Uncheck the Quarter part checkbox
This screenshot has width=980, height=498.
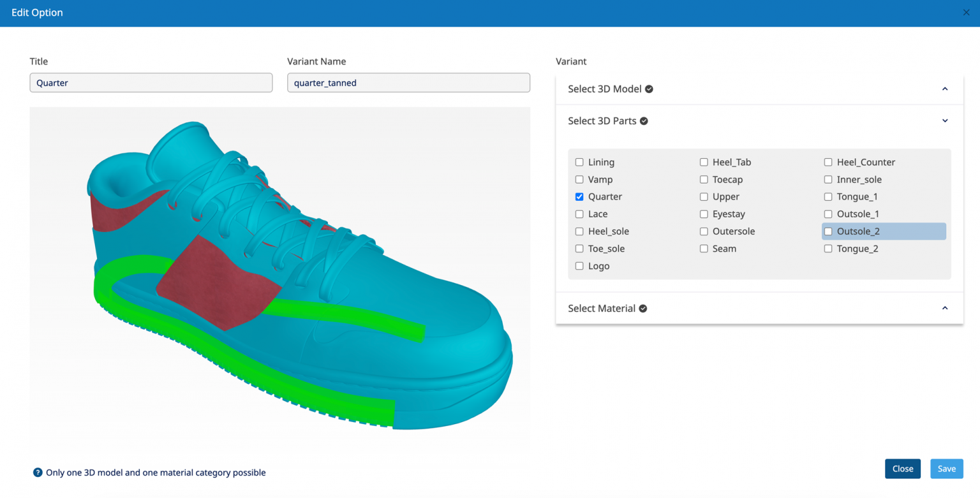pos(579,196)
